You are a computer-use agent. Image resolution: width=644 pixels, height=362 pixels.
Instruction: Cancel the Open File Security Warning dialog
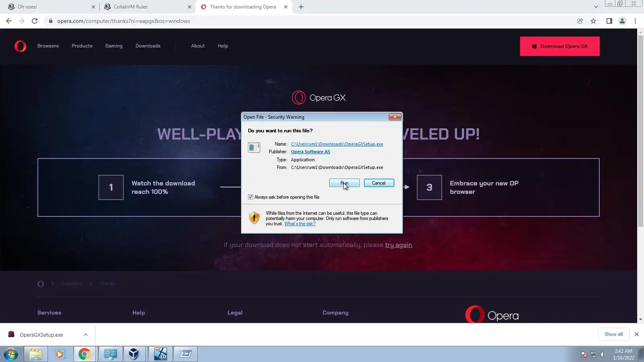[x=379, y=183]
